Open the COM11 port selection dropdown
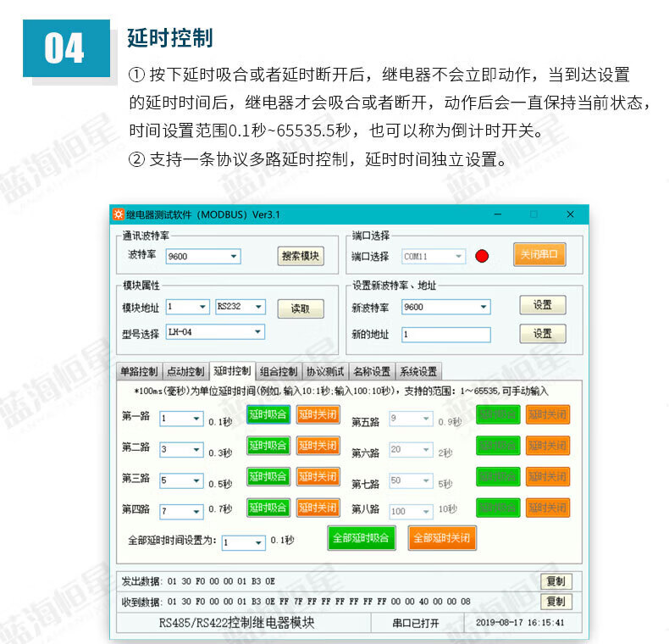The image size is (669, 644). click(x=433, y=256)
